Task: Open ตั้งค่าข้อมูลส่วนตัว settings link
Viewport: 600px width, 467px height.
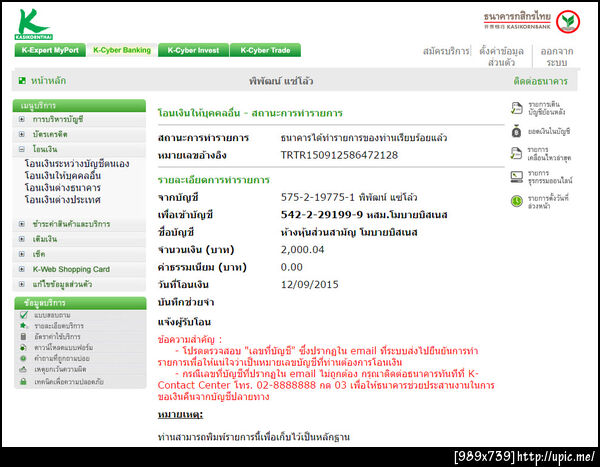Action: (x=501, y=56)
